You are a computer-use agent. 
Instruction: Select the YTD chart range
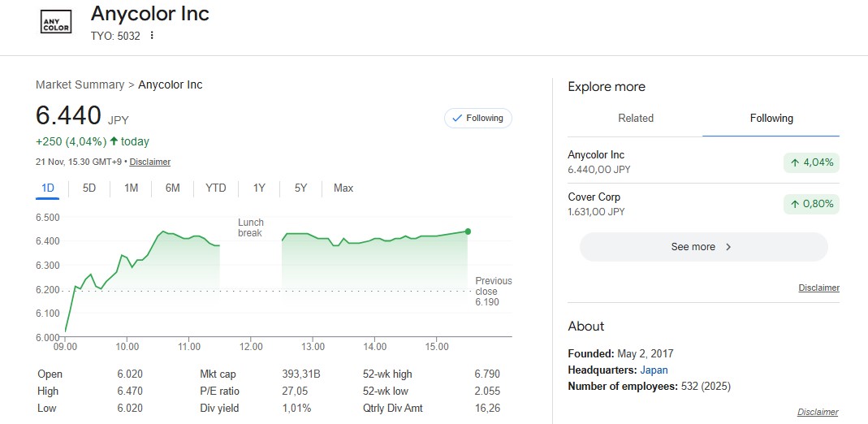[x=215, y=188]
